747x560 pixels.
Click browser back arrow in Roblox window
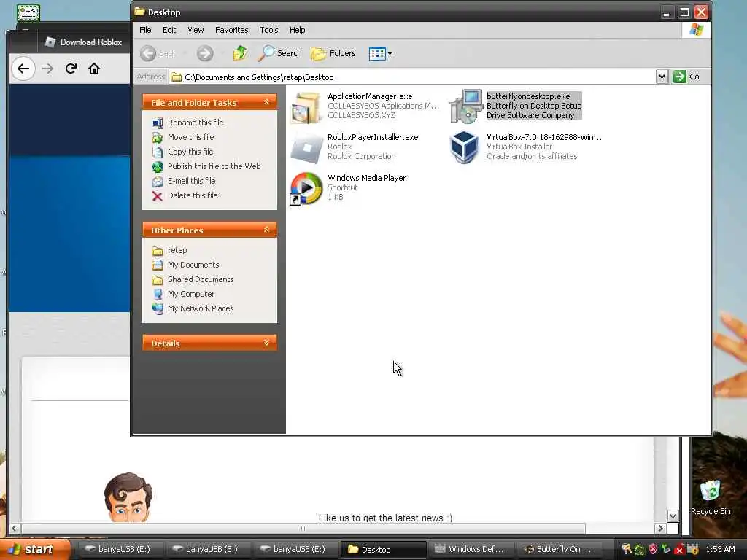tap(23, 69)
